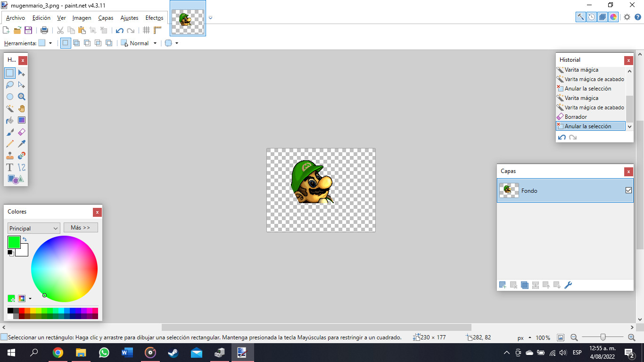Activate the Cuentagotas color picker tool

21,144
